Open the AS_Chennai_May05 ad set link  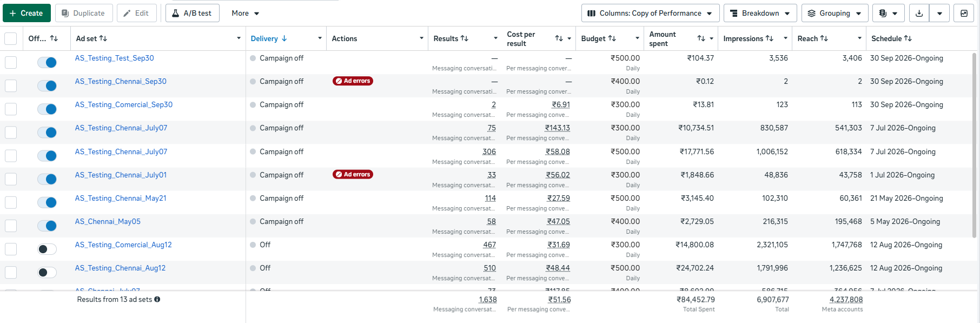pyautogui.click(x=108, y=221)
